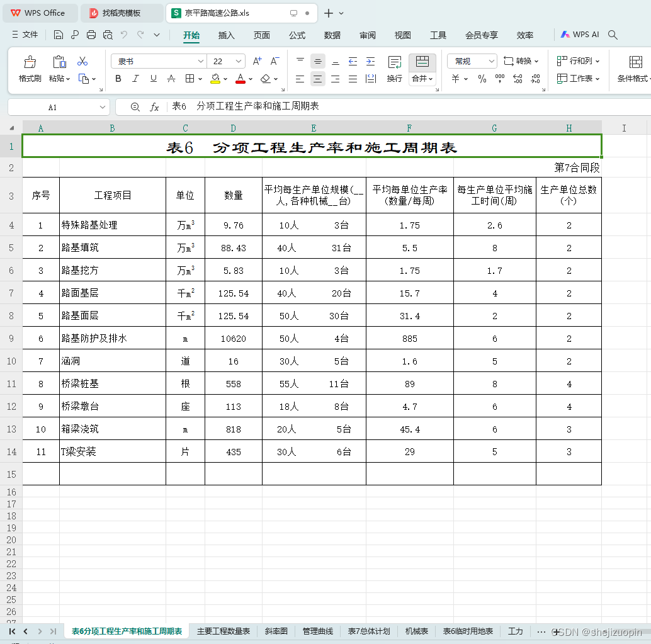651x644 pixels.
Task: Click the Cut scissors icon
Action: (82, 62)
